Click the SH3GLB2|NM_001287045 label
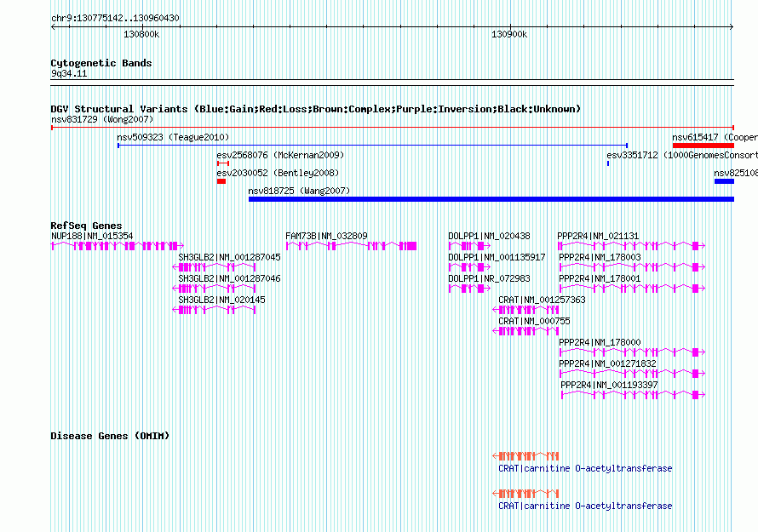 coord(229,257)
